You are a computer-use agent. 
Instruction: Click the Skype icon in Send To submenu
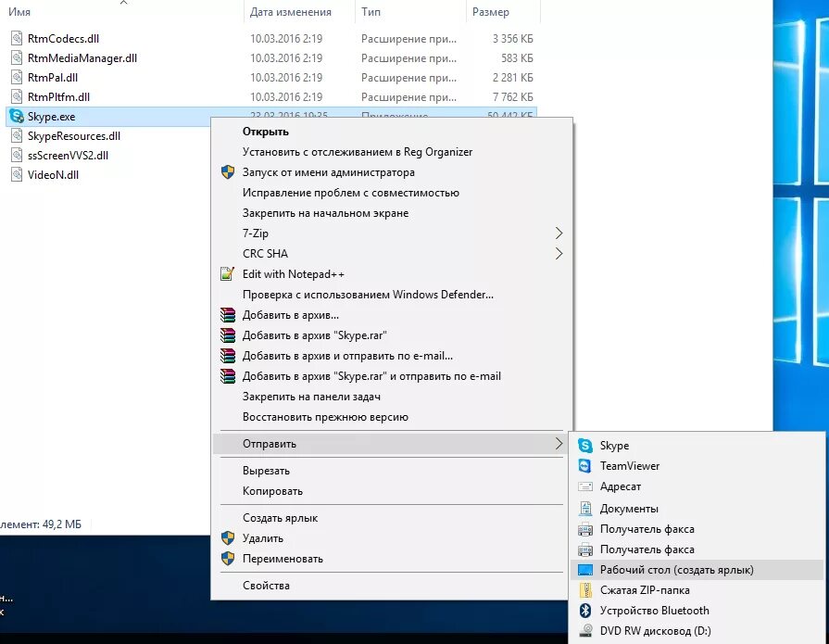point(585,445)
